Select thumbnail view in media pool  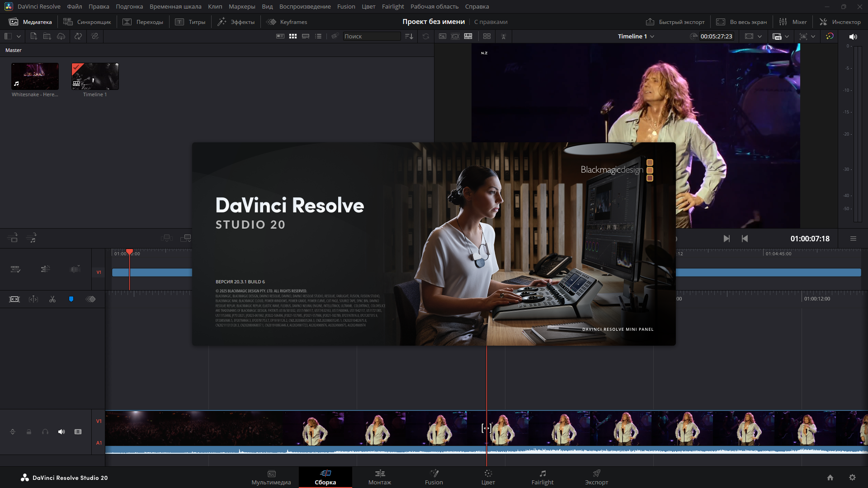pos(293,36)
